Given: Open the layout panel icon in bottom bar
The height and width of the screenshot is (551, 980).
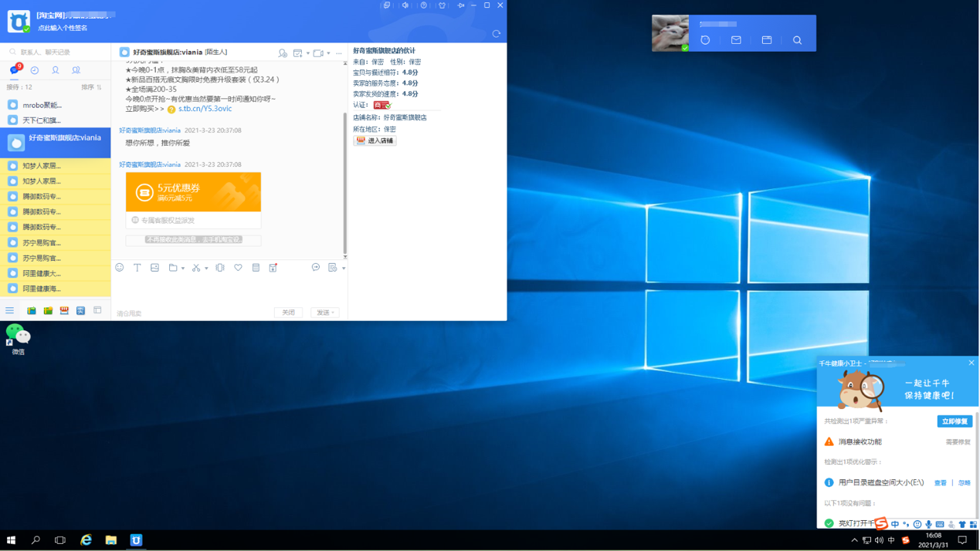Looking at the screenshot, I should 97,310.
